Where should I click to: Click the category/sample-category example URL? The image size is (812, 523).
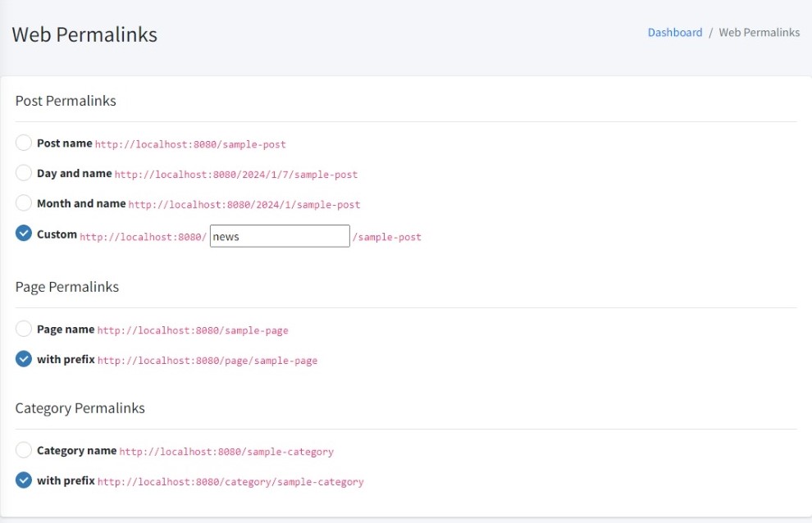pos(230,482)
